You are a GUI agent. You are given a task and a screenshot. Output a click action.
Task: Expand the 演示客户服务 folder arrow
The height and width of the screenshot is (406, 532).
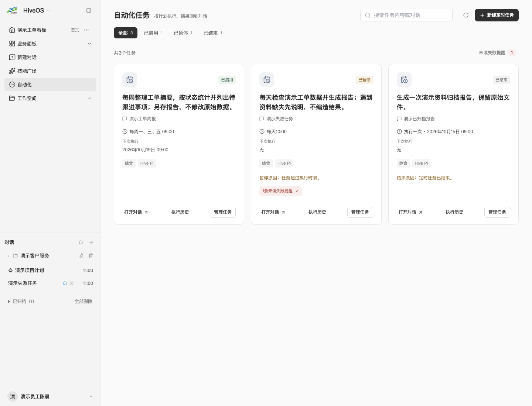[x=8, y=256]
